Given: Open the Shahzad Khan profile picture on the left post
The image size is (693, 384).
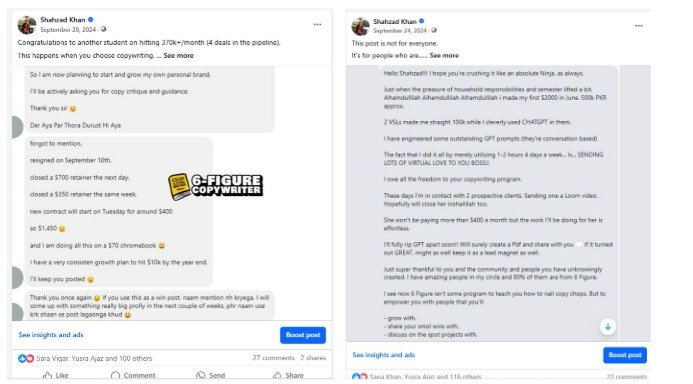Looking at the screenshot, I should click(27, 25).
